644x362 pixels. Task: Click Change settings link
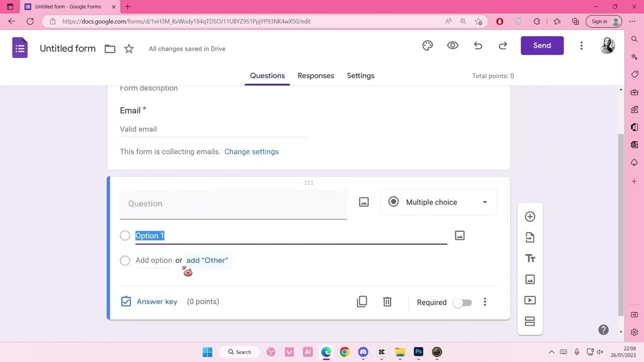click(252, 151)
